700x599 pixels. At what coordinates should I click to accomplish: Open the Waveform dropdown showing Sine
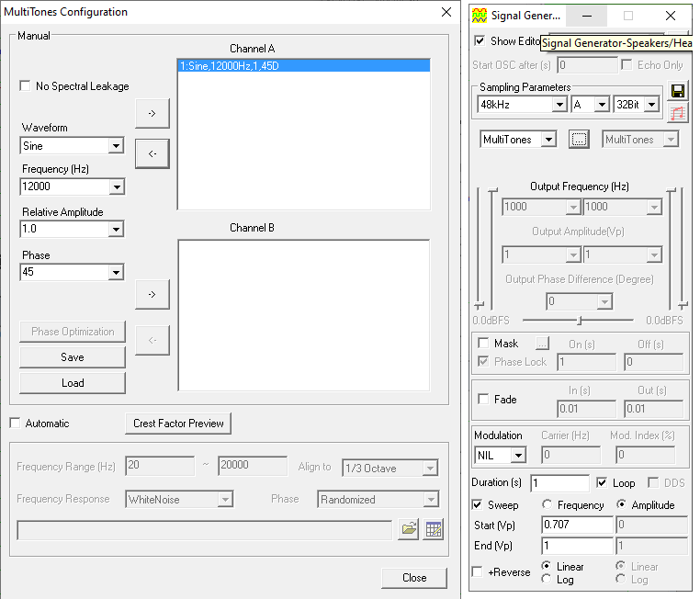pyautogui.click(x=116, y=146)
